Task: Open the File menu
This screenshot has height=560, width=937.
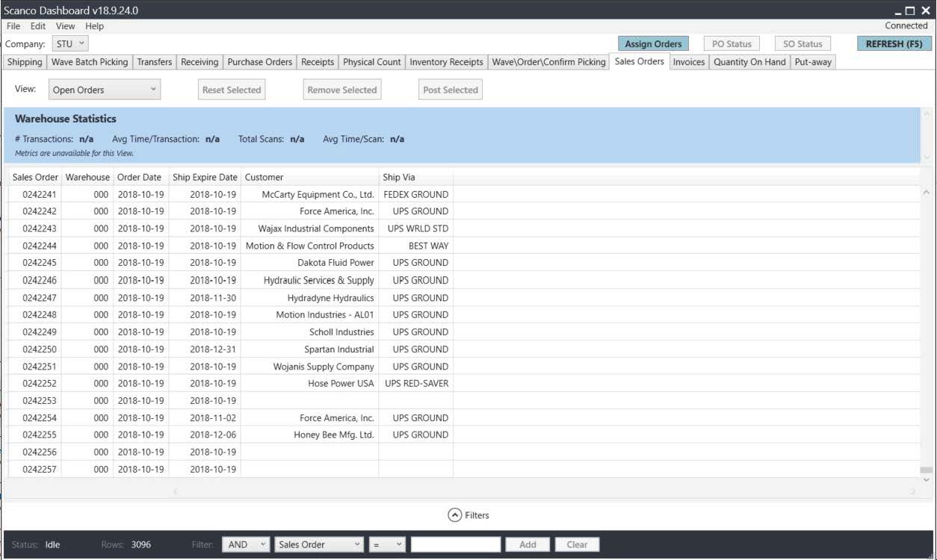Action: click(13, 25)
